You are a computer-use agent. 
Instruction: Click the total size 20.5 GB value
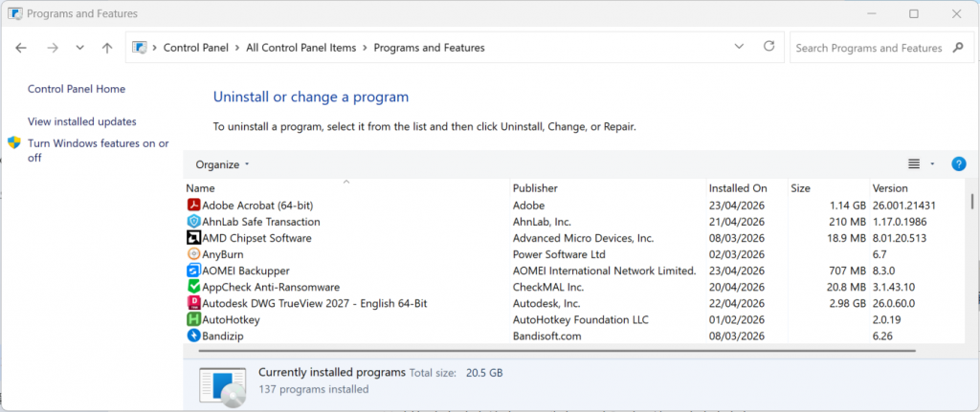pyautogui.click(x=484, y=374)
